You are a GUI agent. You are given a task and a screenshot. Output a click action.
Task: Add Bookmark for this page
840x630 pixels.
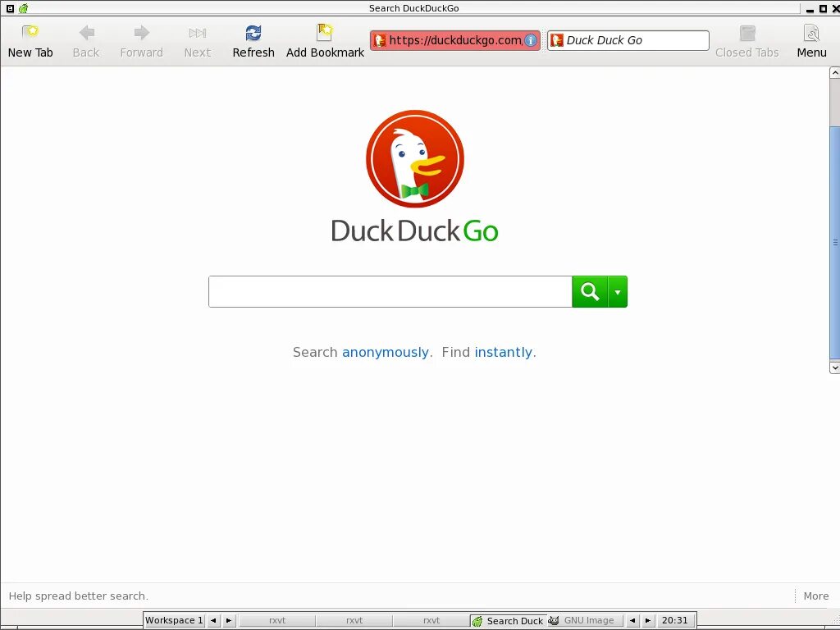(325, 41)
